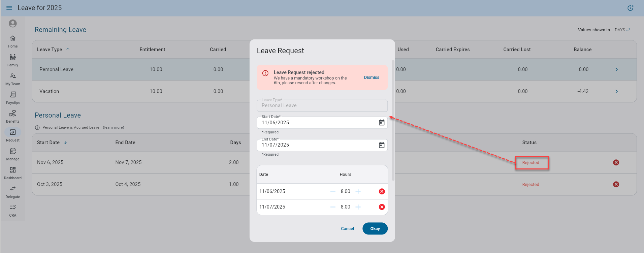Remove the 11/06/2025 row in dialog
This screenshot has width=644, height=253.
pos(382,191)
